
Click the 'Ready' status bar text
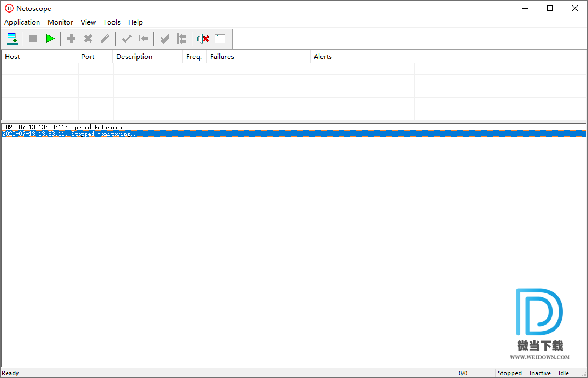pyautogui.click(x=10, y=373)
